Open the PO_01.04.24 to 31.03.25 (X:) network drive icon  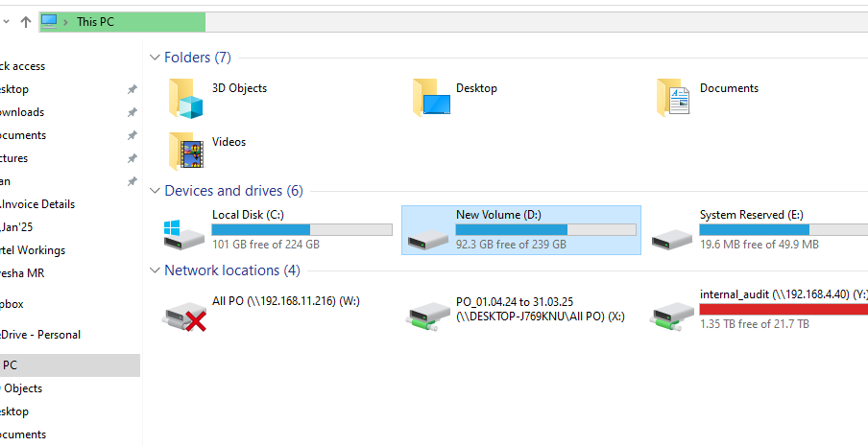(x=428, y=317)
